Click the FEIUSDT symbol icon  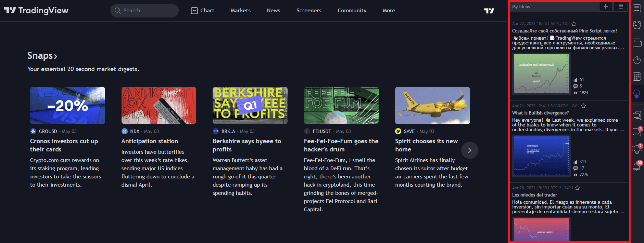(307, 131)
